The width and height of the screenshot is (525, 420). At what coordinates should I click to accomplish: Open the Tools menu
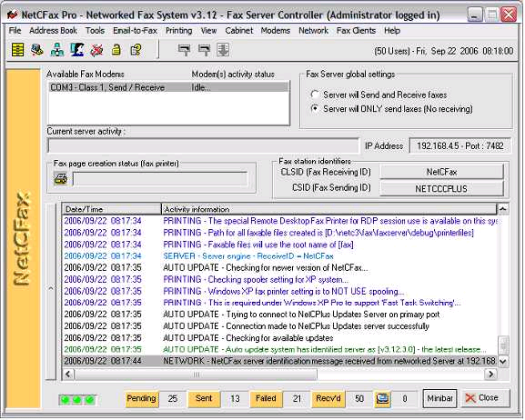point(96,31)
